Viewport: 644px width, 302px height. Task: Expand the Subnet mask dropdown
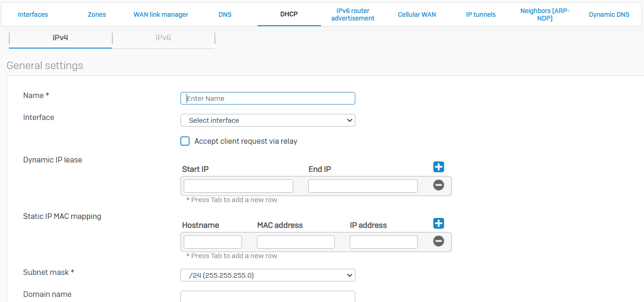pos(268,275)
